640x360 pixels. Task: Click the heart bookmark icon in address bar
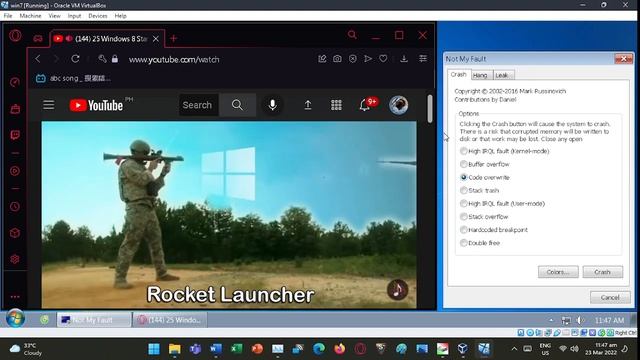click(x=383, y=59)
